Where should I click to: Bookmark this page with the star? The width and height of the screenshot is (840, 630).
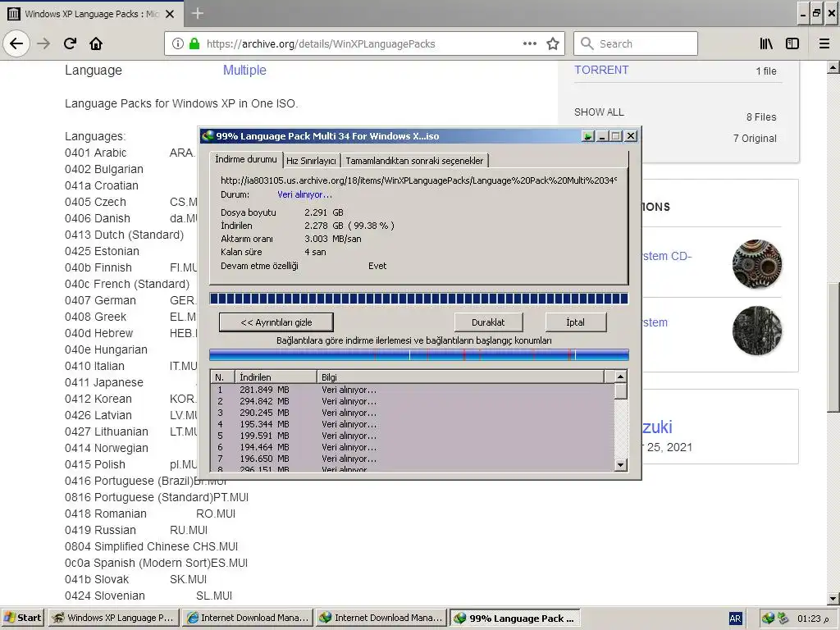click(553, 43)
